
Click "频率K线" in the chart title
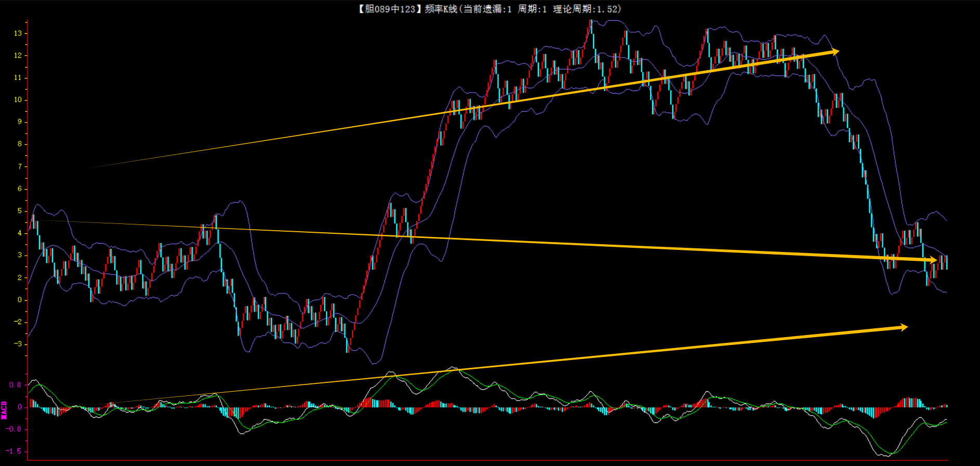[x=441, y=9]
